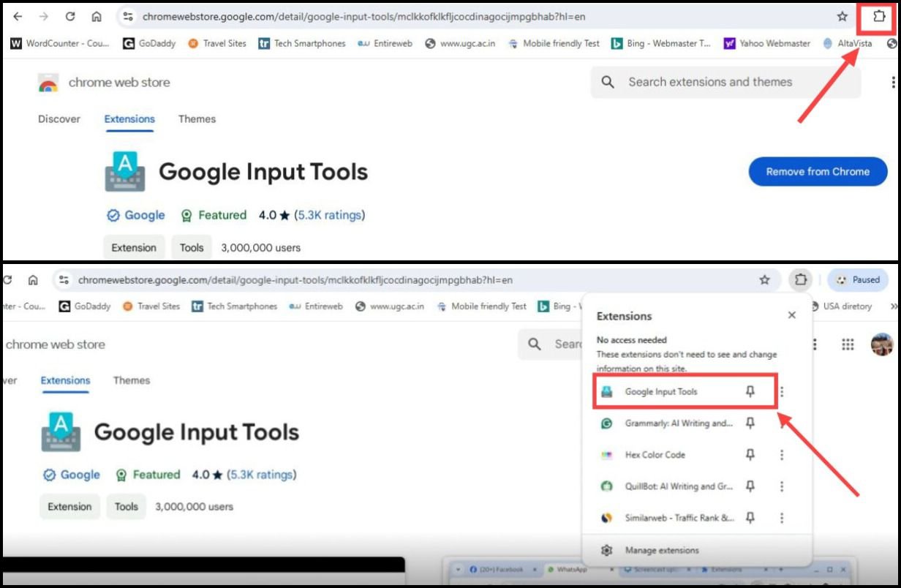Click the Google Input Tools keyboard icon in upper window
Screen dimensions: 901x588
(x=125, y=173)
